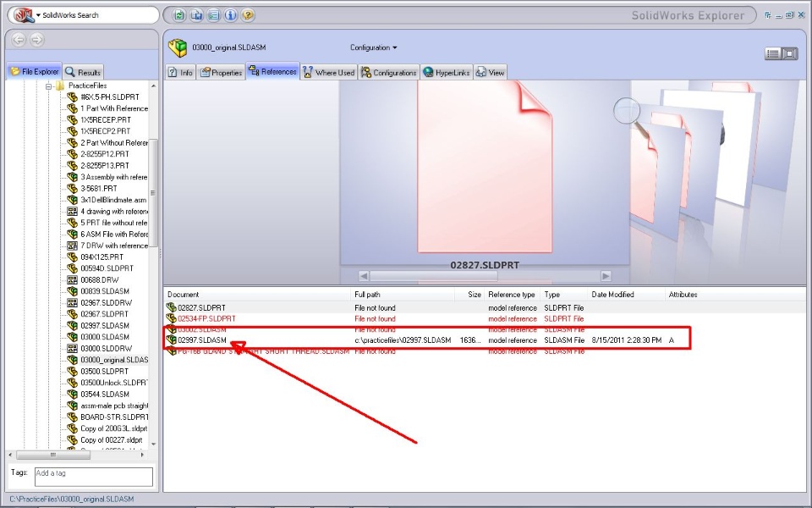Open the Properties tab
The image size is (812, 508).
point(221,73)
